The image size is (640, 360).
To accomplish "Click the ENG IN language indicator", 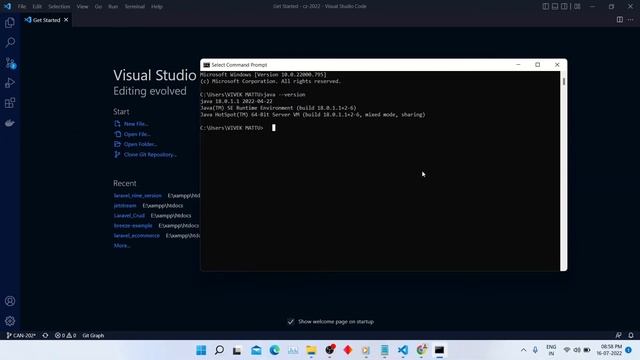I will (x=551, y=350).
